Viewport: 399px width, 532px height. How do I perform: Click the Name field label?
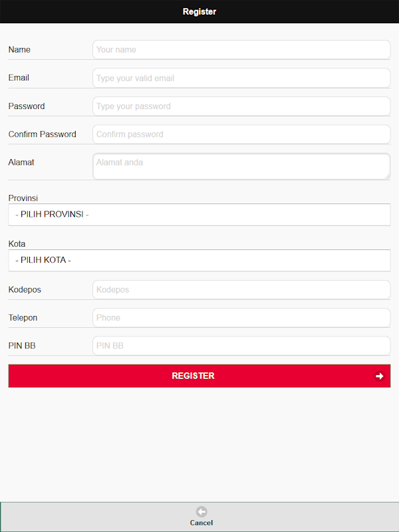19,49
